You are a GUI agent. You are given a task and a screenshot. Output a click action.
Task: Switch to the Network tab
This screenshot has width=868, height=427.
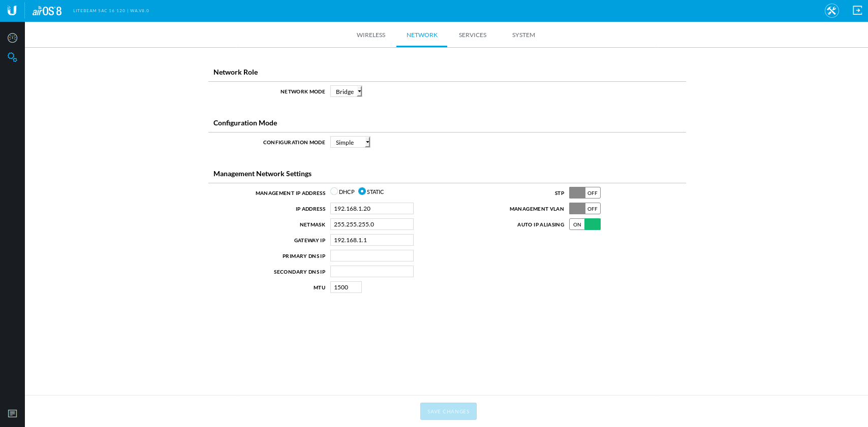[422, 35]
